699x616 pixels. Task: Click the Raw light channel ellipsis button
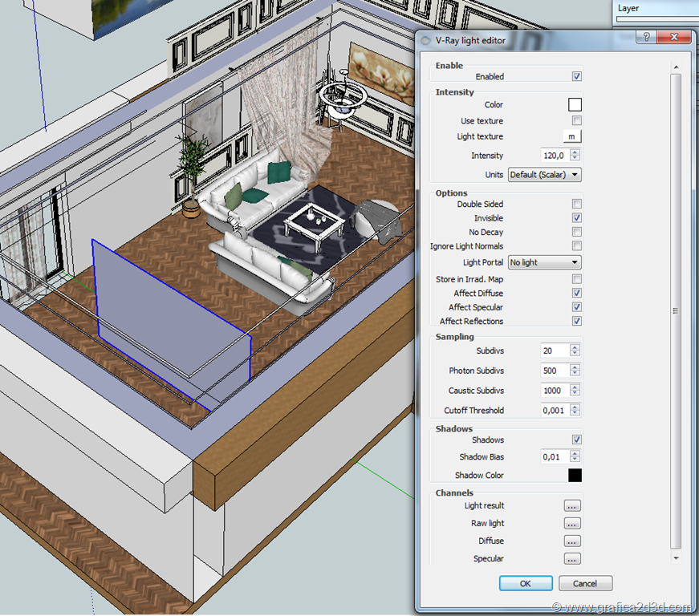[572, 524]
